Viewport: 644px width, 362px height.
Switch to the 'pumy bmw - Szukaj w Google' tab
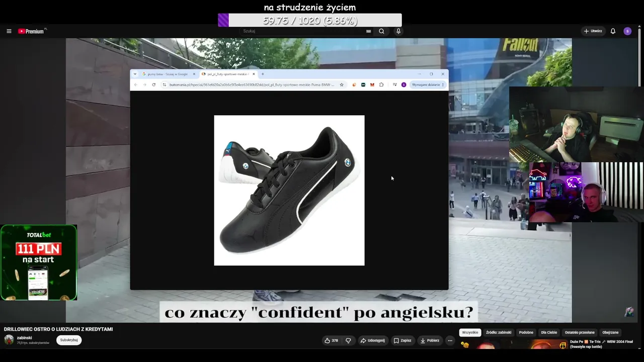click(x=169, y=74)
